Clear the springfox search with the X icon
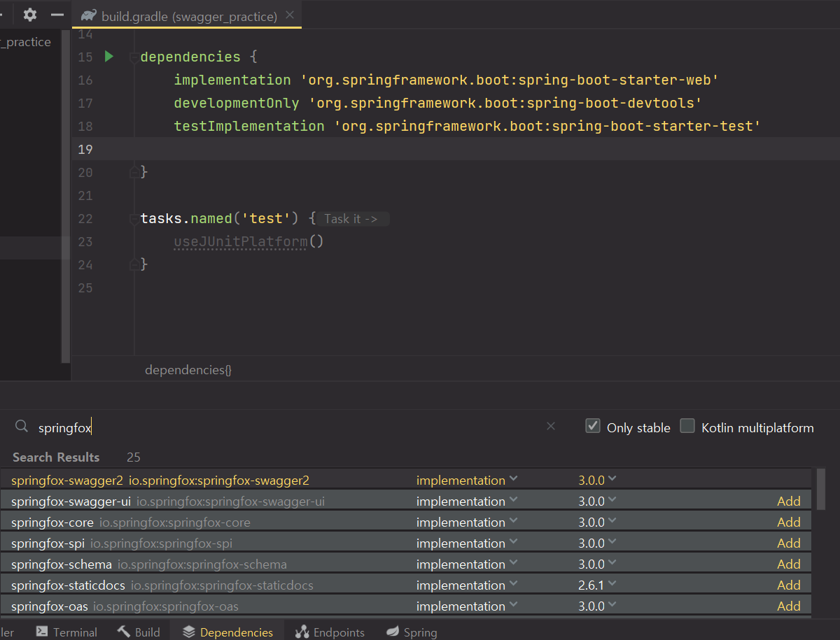 (x=550, y=426)
